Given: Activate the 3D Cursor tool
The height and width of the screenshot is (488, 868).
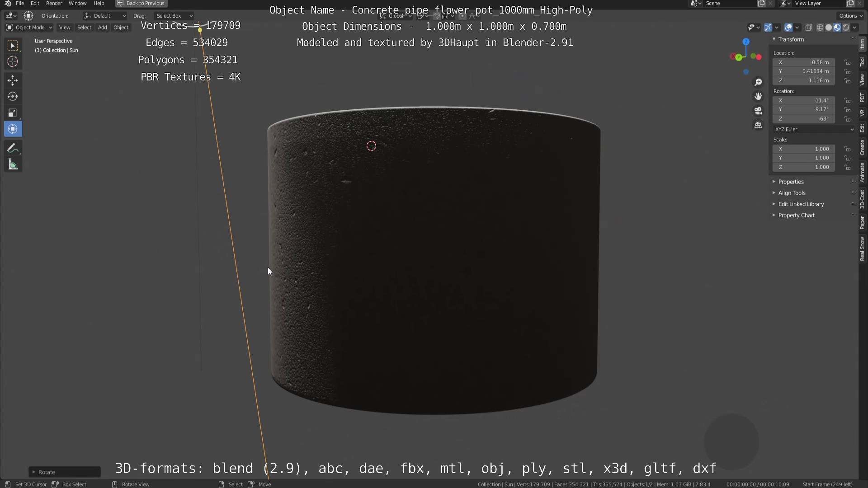Looking at the screenshot, I should (13, 61).
